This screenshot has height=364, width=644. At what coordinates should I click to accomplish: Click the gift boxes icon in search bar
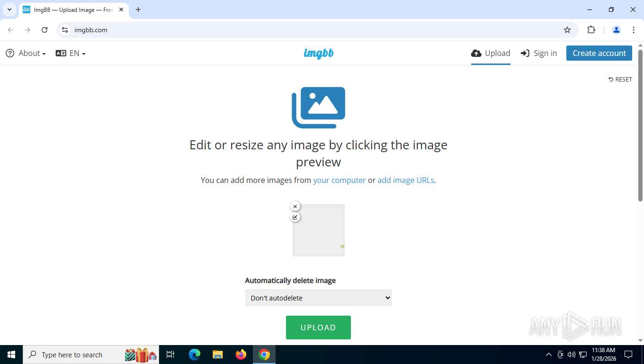(141, 355)
